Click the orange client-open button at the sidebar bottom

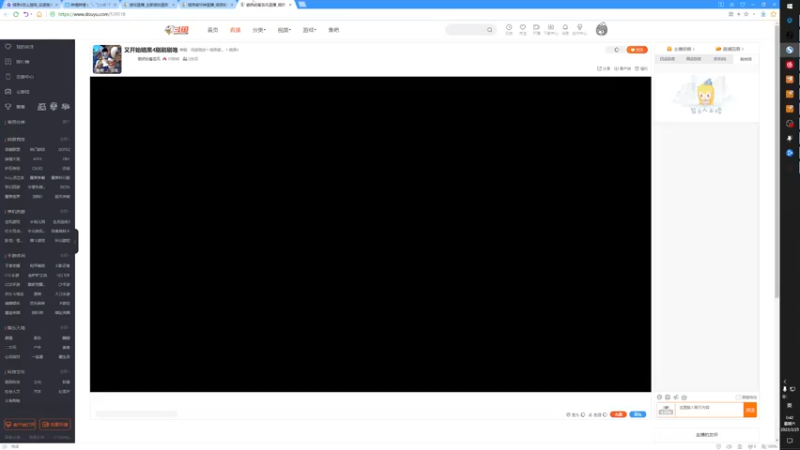[x=20, y=424]
